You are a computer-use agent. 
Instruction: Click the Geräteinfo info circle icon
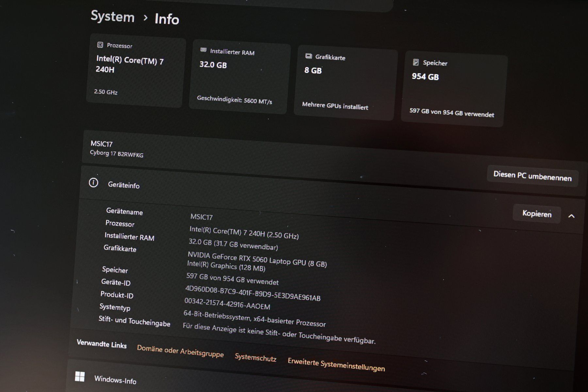[x=93, y=182]
